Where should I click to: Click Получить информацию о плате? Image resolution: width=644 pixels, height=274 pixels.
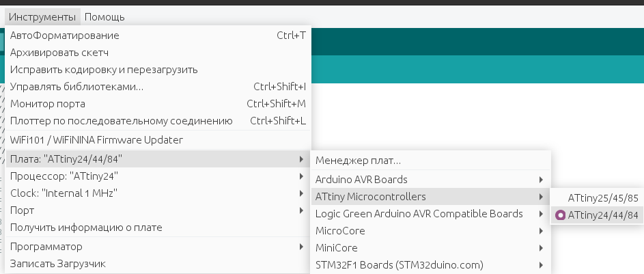tap(86, 228)
